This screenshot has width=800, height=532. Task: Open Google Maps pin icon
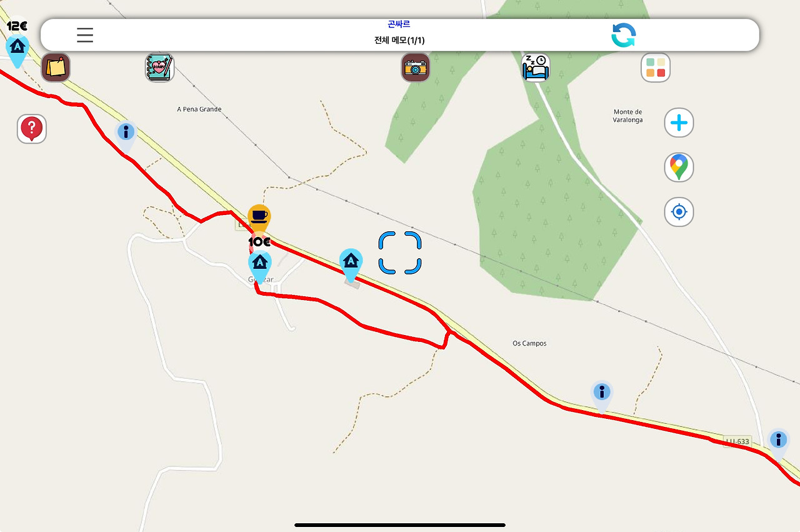coord(679,168)
